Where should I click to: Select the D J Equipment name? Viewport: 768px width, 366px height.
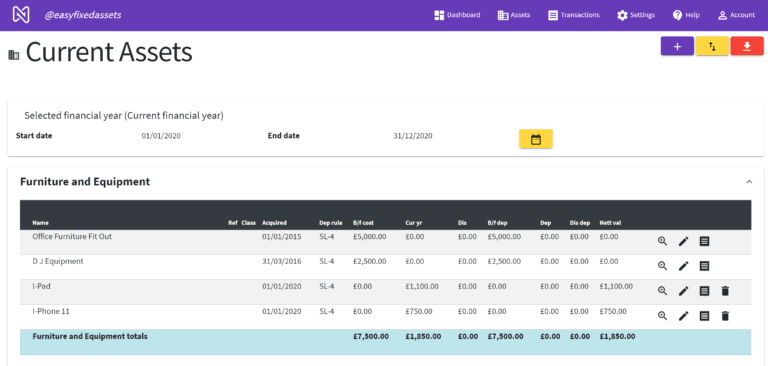pos(58,262)
